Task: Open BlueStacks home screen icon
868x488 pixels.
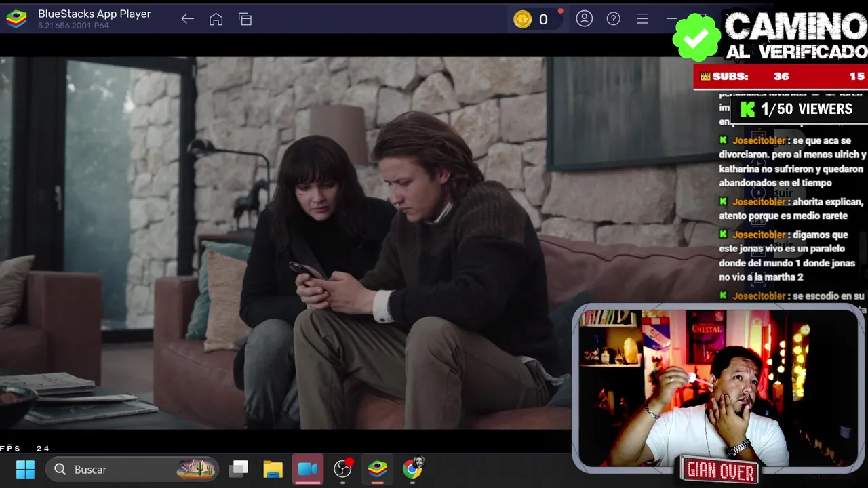Action: click(216, 19)
